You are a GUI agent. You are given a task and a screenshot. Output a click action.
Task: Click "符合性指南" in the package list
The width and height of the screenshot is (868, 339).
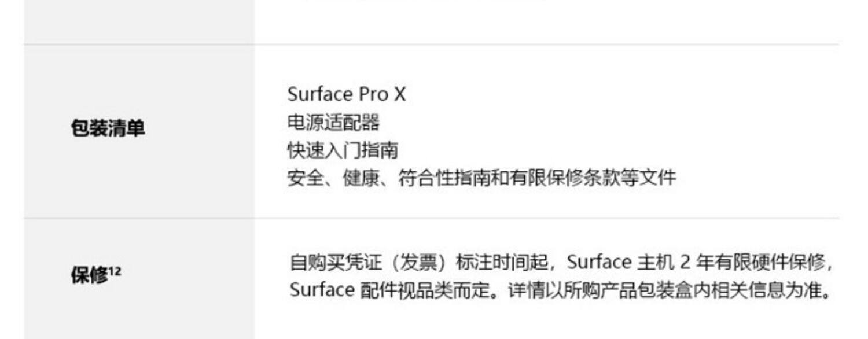tap(440, 178)
